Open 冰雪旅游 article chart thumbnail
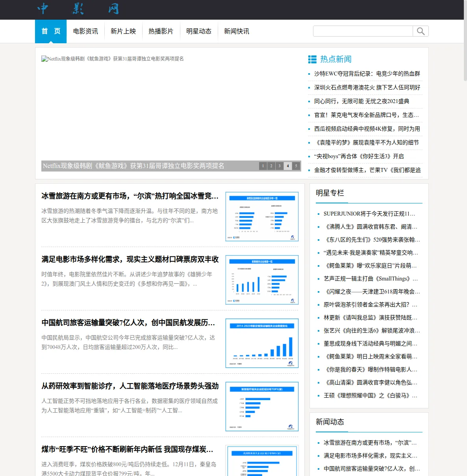Viewport: 467px width, 476px height. click(x=262, y=216)
